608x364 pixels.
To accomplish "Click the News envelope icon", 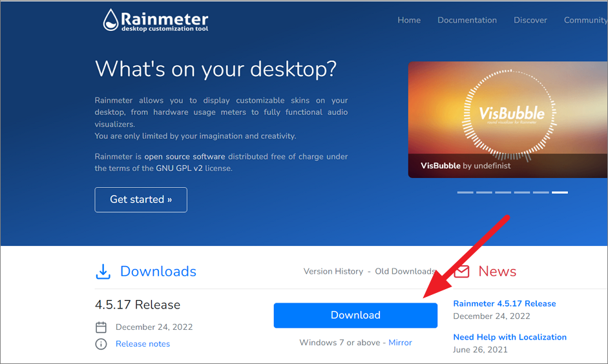I will coord(461,272).
